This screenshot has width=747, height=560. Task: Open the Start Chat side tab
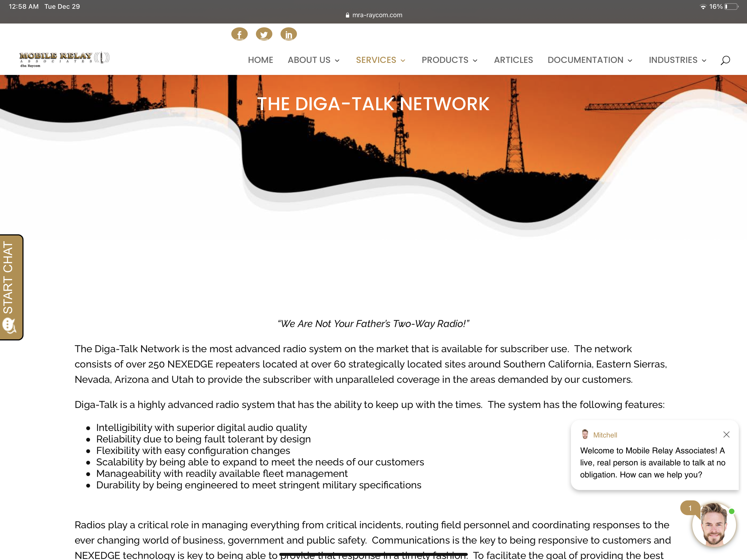coord(11,287)
